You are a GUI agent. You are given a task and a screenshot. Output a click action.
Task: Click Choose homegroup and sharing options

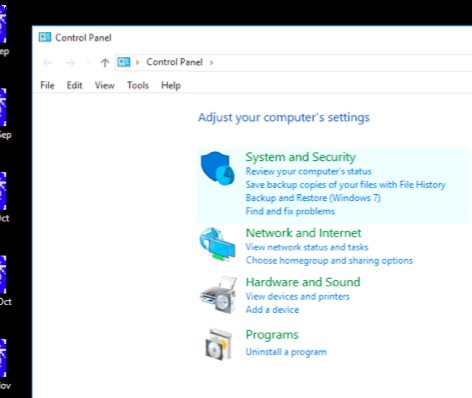[x=329, y=260]
